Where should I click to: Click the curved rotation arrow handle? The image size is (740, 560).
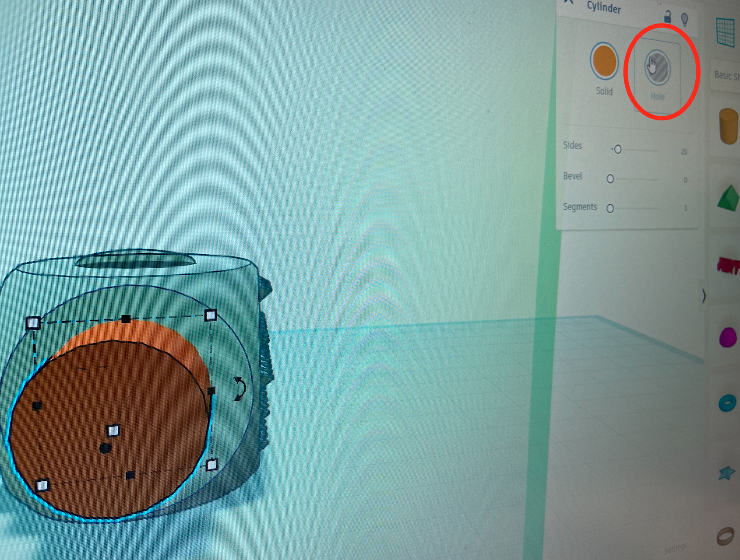240,388
